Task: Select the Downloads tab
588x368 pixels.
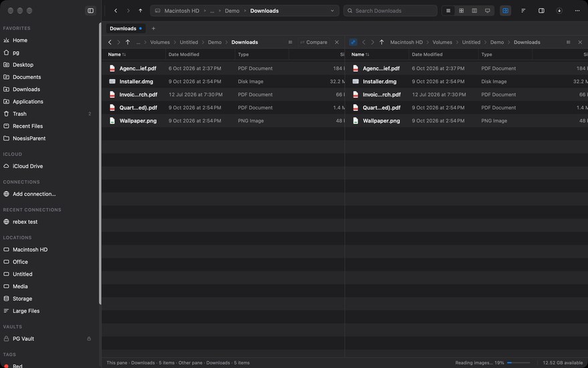Action: pyautogui.click(x=126, y=29)
